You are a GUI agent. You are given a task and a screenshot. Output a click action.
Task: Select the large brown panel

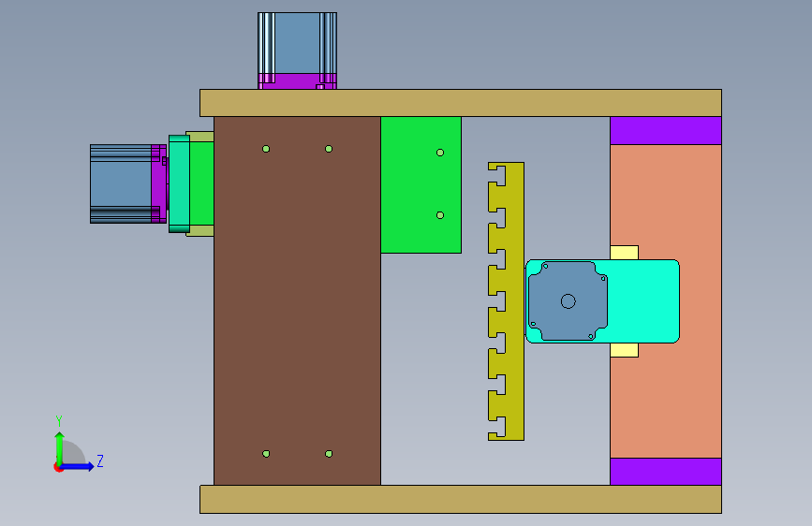click(297, 300)
